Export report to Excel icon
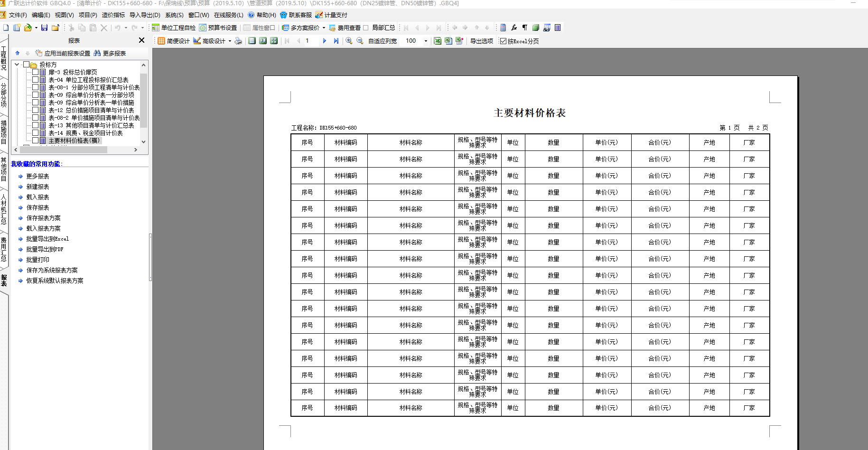Image resolution: width=868 pixels, height=450 pixels. [438, 41]
